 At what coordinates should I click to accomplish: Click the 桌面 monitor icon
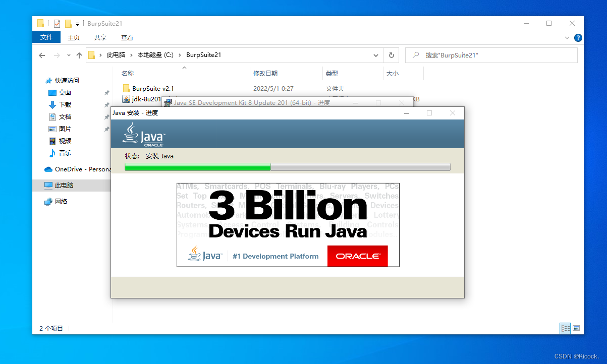point(52,93)
